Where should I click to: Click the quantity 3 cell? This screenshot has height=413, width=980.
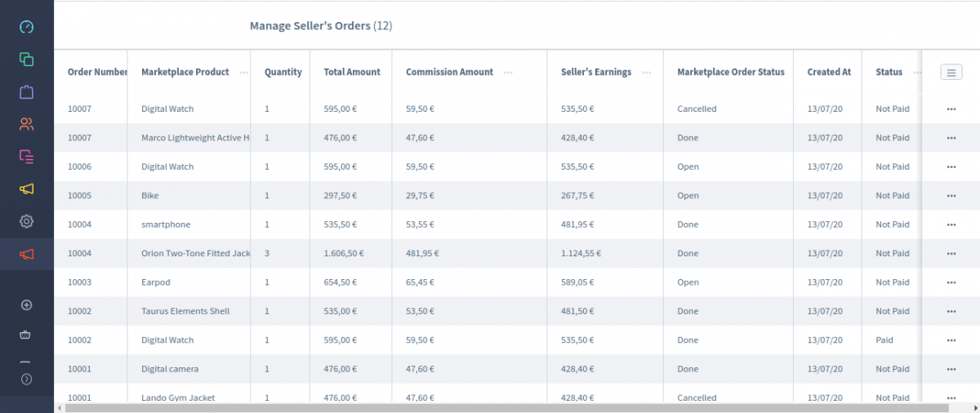pos(267,254)
